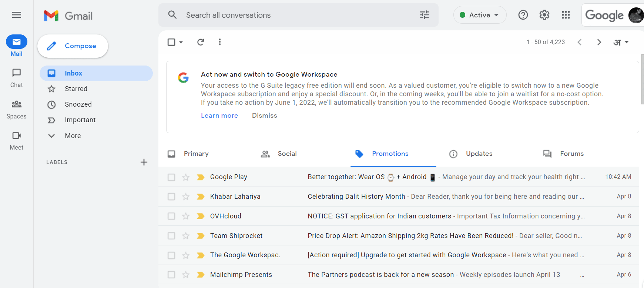Open the select-all checkbox dropdown arrow
This screenshot has height=288, width=644.
point(181,42)
